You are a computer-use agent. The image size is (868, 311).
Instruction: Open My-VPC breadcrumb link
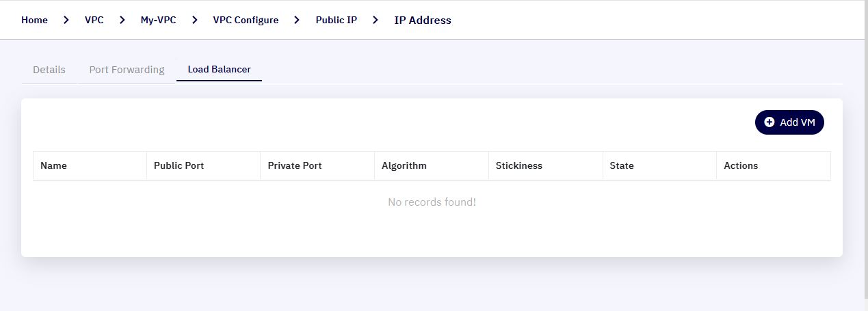pos(159,20)
